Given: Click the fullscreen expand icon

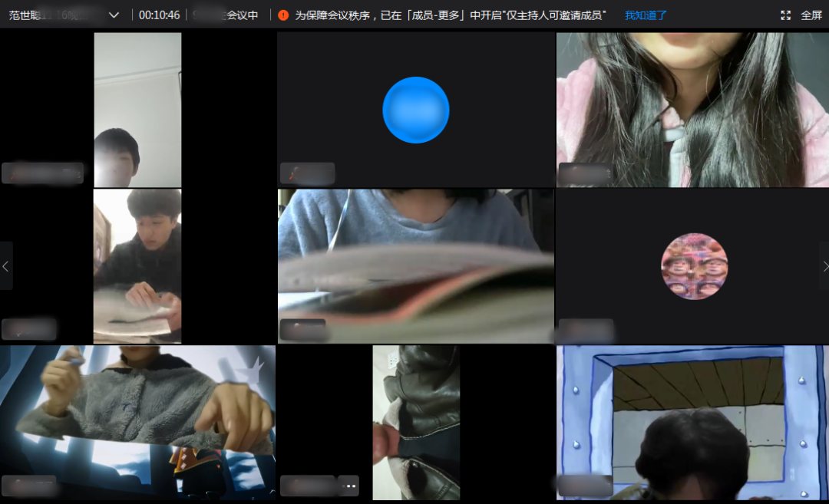Looking at the screenshot, I should (x=785, y=15).
